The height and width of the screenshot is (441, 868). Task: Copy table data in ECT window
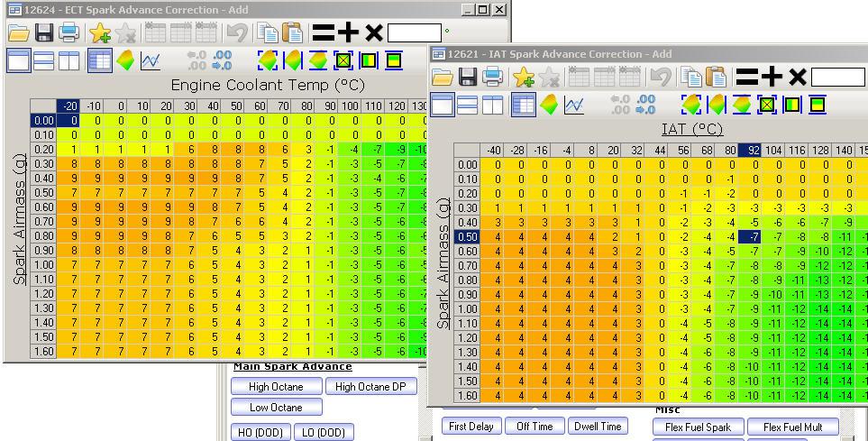(267, 33)
